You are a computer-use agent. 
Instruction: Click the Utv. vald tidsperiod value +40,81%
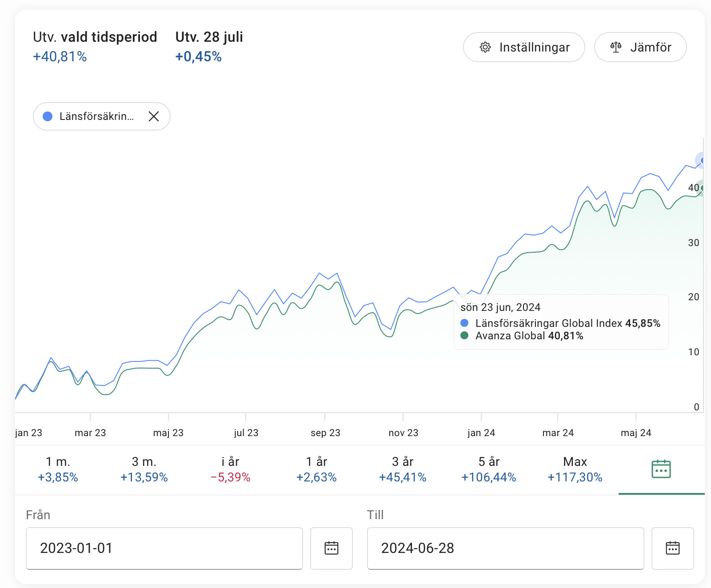(x=60, y=57)
